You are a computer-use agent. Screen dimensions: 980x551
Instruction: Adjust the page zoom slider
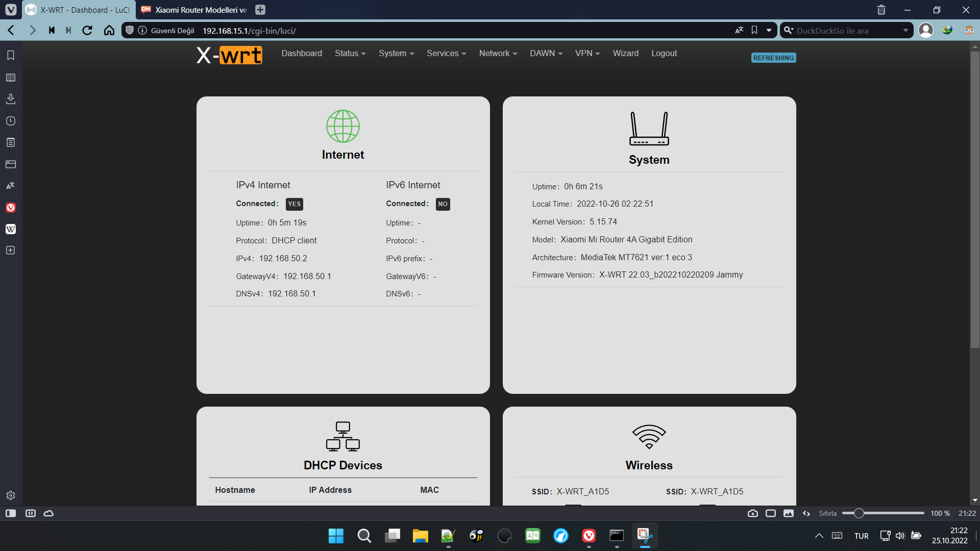point(883,513)
